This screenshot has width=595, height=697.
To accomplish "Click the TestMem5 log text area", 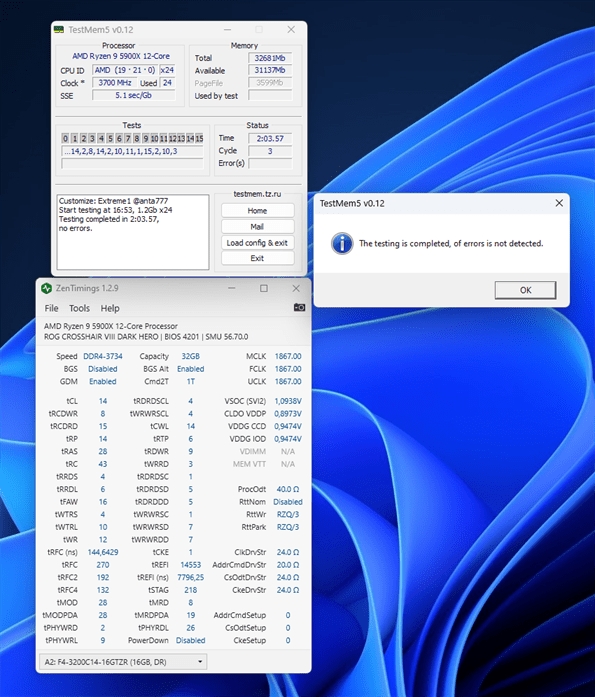I will pos(133,232).
